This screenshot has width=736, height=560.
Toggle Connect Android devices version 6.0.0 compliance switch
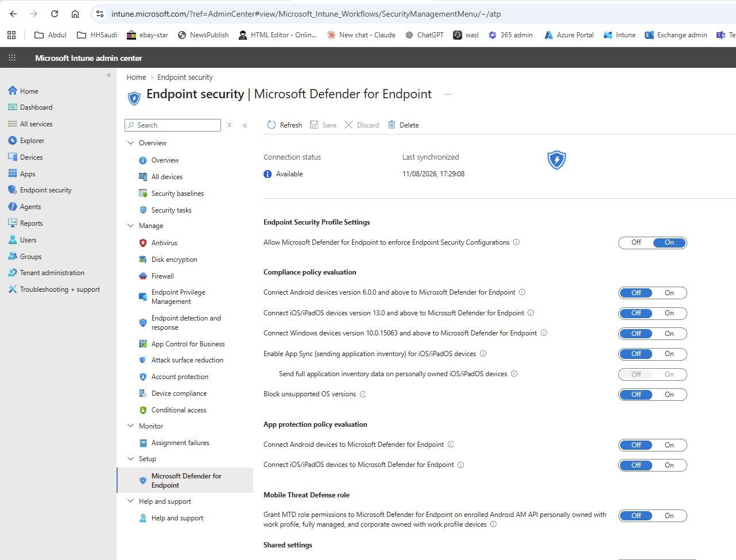coord(652,293)
